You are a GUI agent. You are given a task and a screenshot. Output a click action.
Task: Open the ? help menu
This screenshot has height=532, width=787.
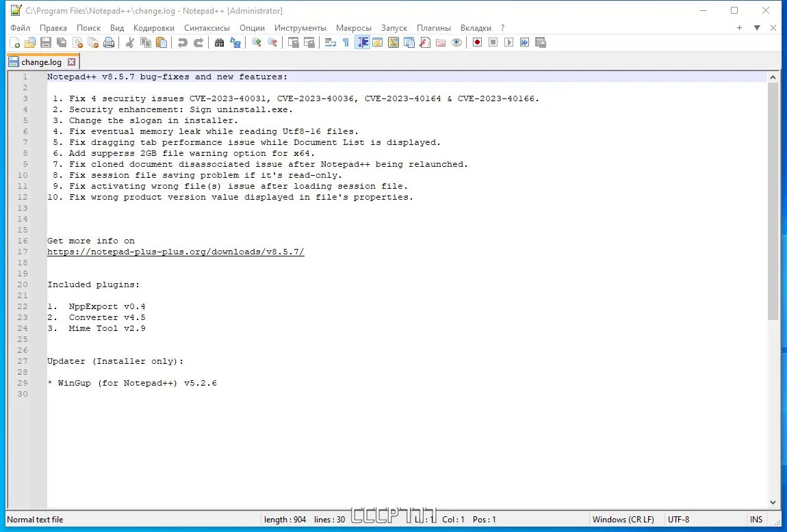click(x=502, y=28)
